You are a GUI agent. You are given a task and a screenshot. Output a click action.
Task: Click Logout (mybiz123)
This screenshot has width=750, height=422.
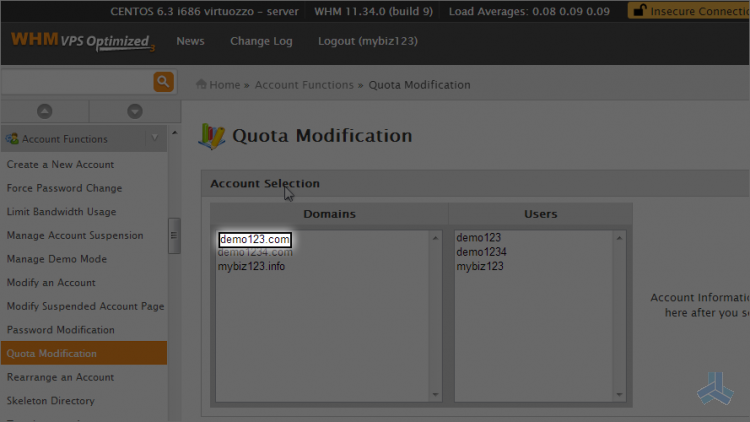[x=368, y=41]
